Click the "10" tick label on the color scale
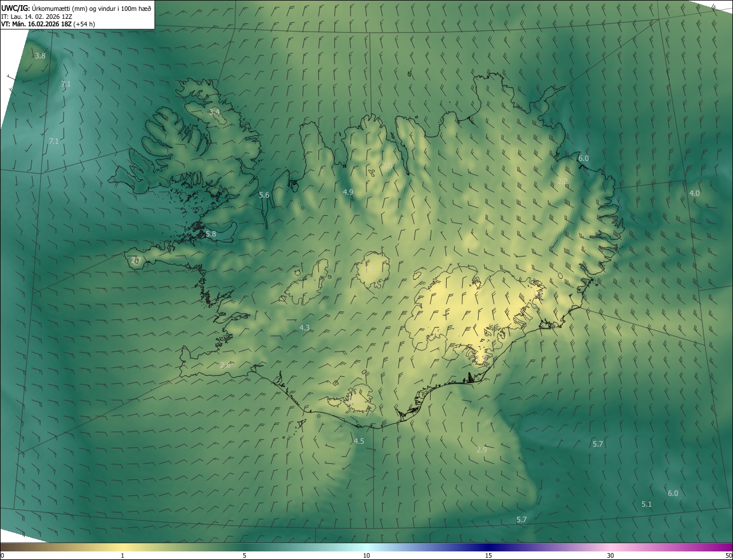 [x=366, y=555]
